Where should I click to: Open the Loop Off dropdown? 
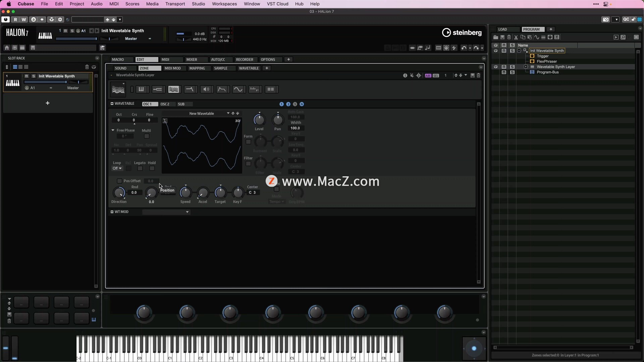coord(117,168)
